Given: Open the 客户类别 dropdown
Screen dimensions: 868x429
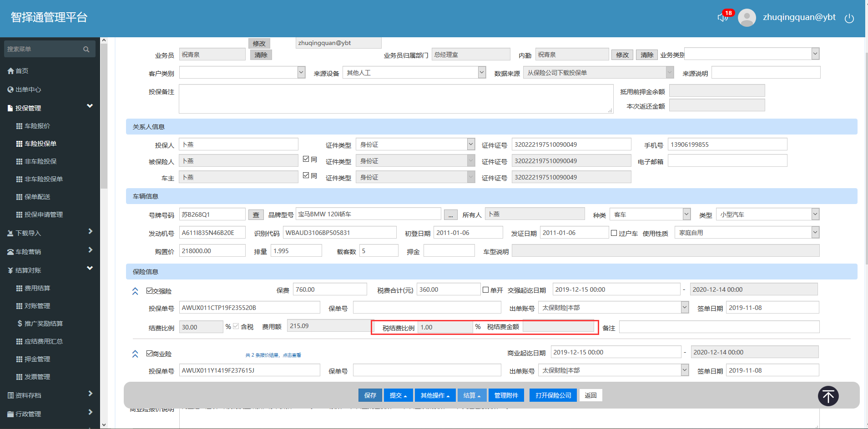Looking at the screenshot, I should tap(242, 73).
